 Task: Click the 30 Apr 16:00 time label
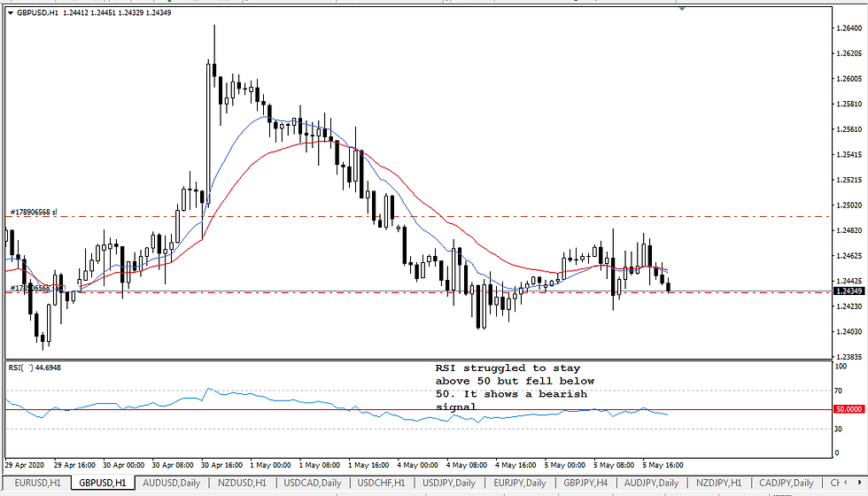222,465
